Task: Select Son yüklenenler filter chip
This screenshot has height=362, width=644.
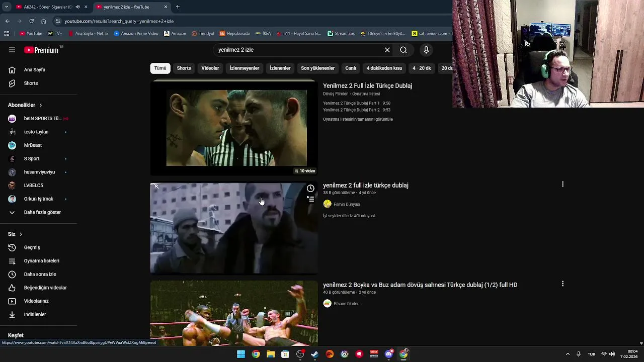Action: 318,68
